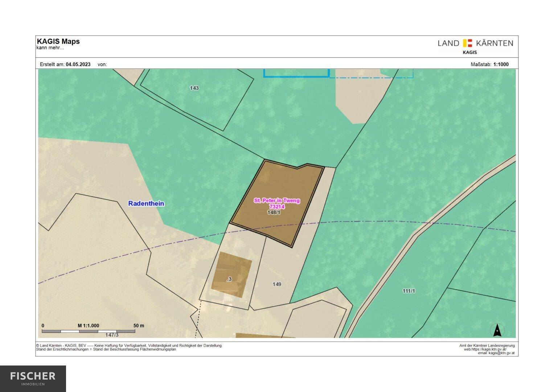The height and width of the screenshot is (392, 554).
Task: Click the Land Kärnten copyright disclaimer text
Action: point(129,346)
